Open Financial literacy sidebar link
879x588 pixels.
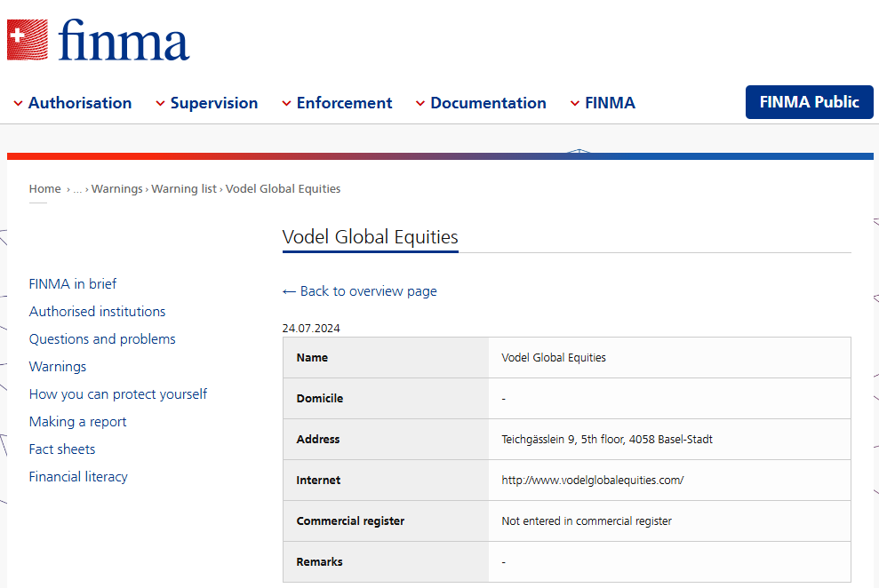click(x=78, y=477)
